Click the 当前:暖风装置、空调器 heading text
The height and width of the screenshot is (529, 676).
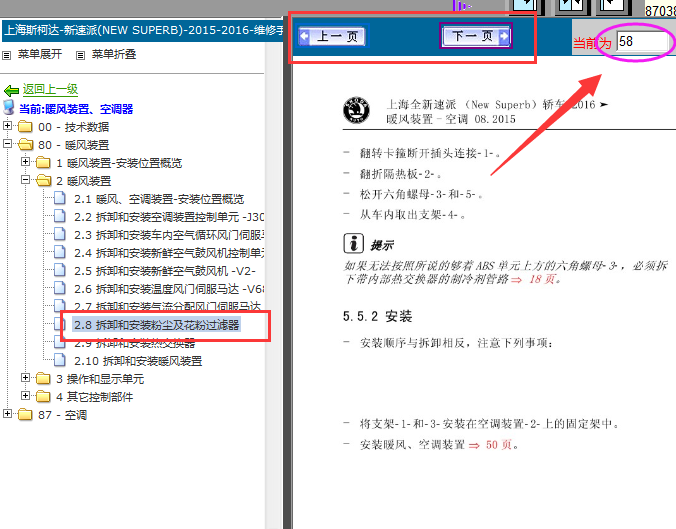pos(76,109)
